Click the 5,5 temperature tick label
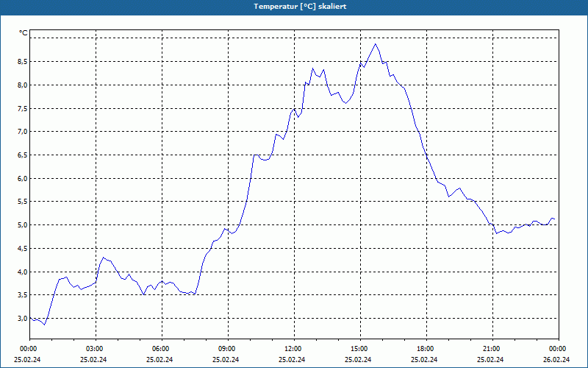Screen dimensions: 588x368 (x=22, y=202)
